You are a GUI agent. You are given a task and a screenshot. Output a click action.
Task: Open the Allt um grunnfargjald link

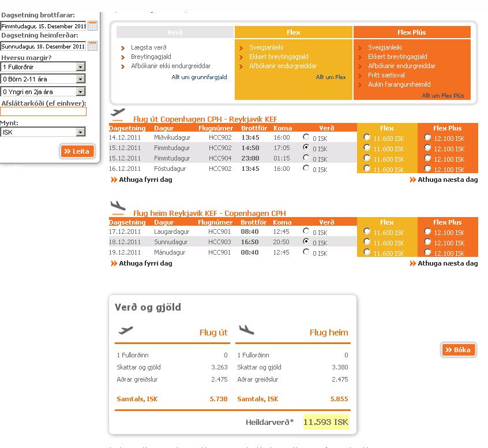point(199,77)
